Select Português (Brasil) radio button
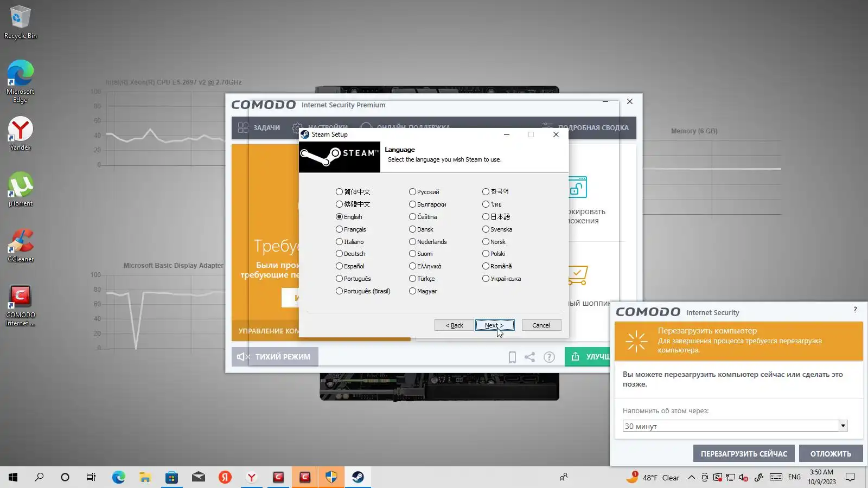The width and height of the screenshot is (868, 488). [x=363, y=291]
